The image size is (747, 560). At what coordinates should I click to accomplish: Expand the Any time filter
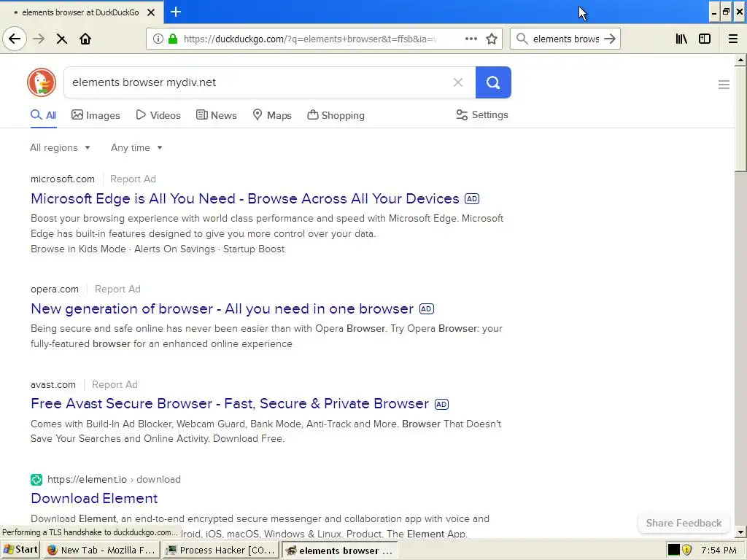pos(136,147)
